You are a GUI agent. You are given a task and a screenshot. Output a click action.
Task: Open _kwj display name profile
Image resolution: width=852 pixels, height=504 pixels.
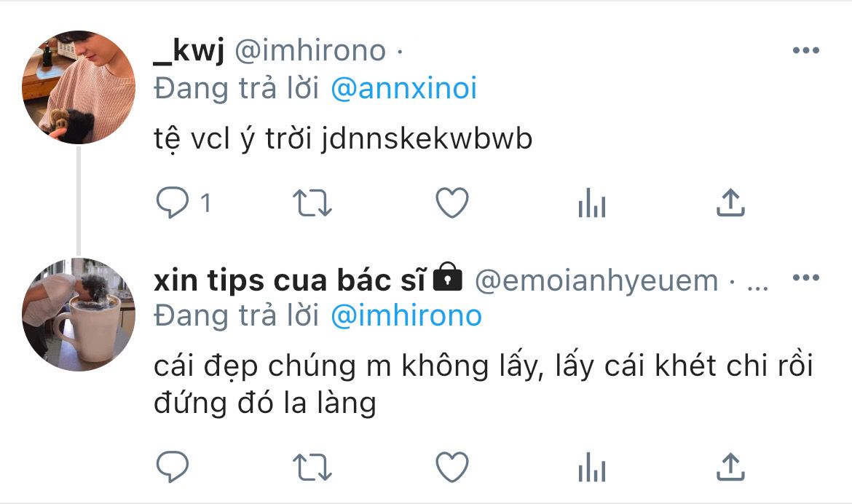pos(189,50)
